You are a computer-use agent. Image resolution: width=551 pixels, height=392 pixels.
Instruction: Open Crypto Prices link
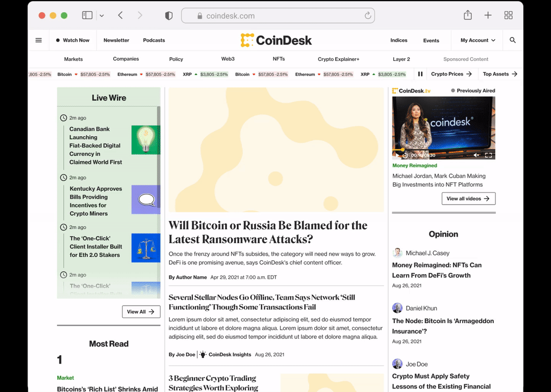pos(451,74)
